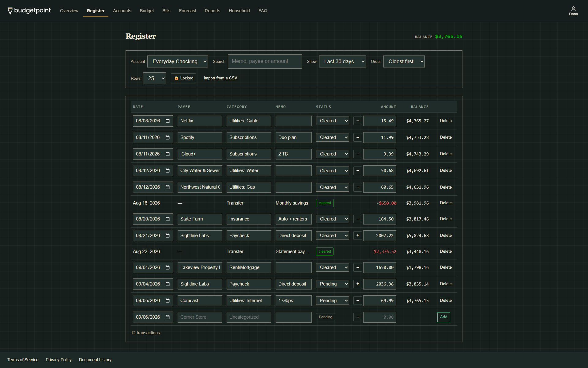Click Import from a CSV link
Viewport: 588px width, 368px height.
pos(221,78)
